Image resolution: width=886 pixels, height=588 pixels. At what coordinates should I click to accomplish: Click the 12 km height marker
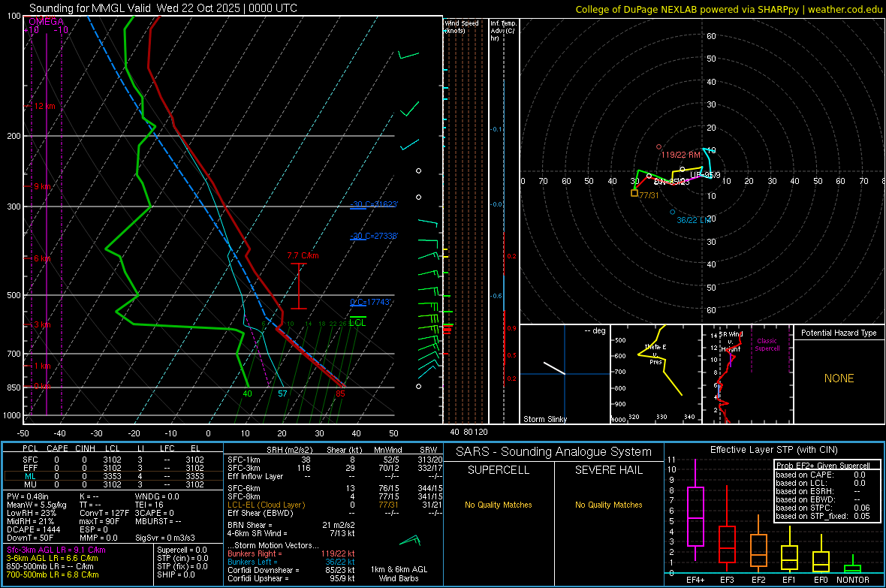[44, 106]
